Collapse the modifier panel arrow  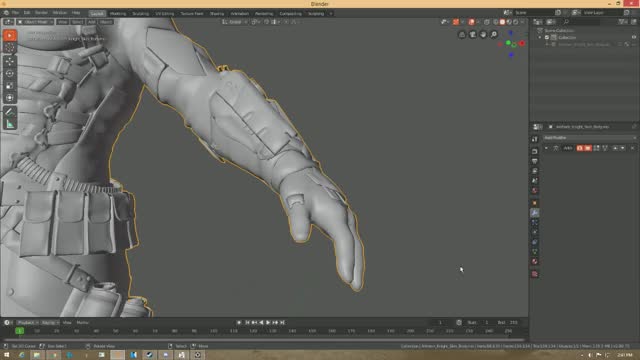coord(547,148)
